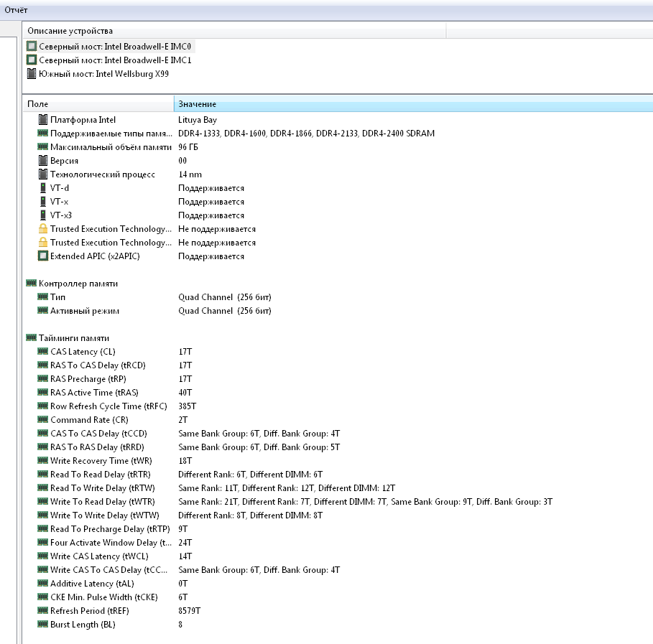Click the 18T tWR value
The width and height of the screenshot is (653, 644).
pos(185,461)
